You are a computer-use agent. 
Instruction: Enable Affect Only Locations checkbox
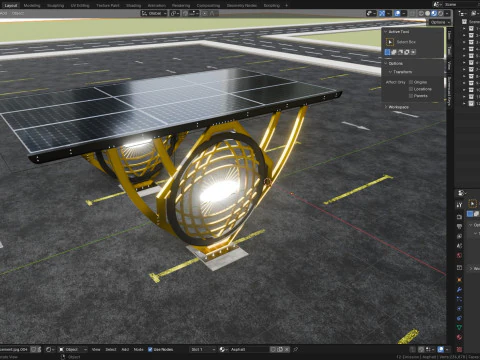411,89
